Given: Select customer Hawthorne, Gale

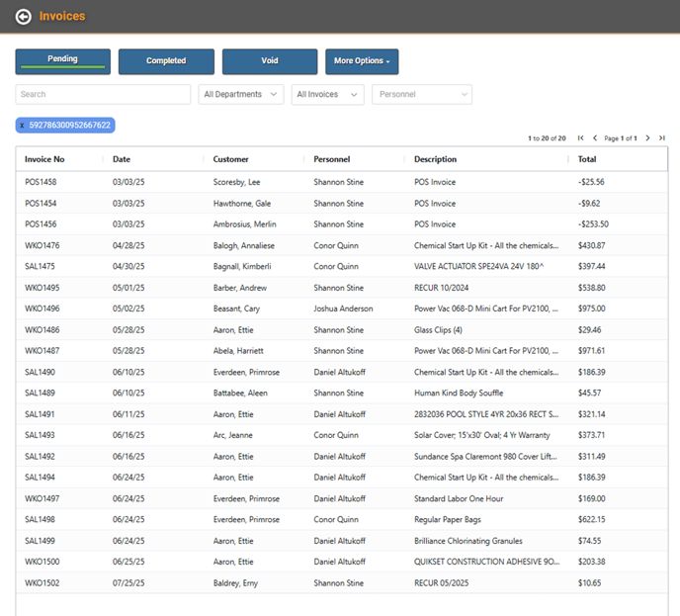Looking at the screenshot, I should 242,203.
